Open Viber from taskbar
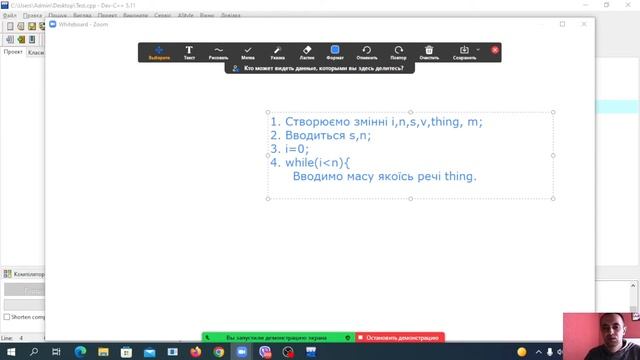 click(x=265, y=352)
